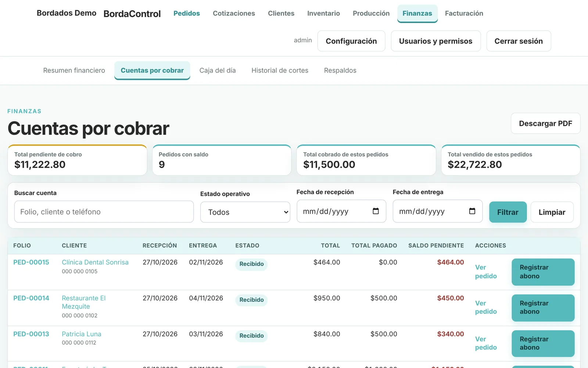This screenshot has width=588, height=368.
Task: Open Usuarios y permisos
Action: pos(435,41)
